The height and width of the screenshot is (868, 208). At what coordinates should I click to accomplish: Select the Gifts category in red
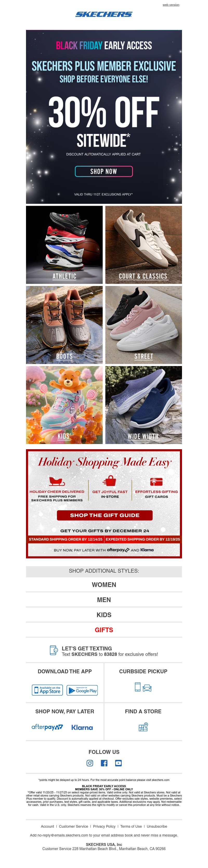[x=104, y=630]
